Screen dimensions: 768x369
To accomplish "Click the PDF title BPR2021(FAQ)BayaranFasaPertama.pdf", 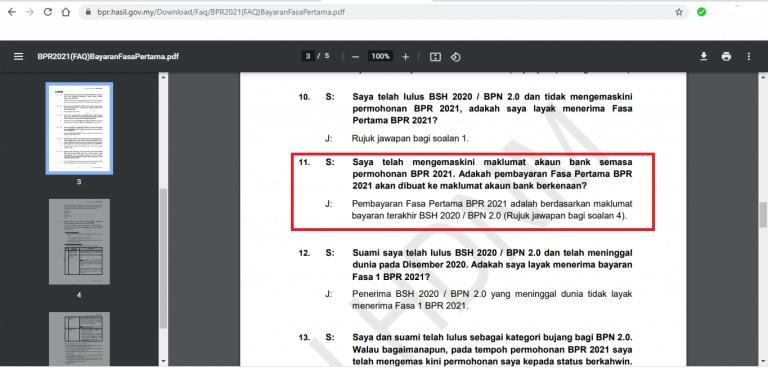I will click(108, 56).
